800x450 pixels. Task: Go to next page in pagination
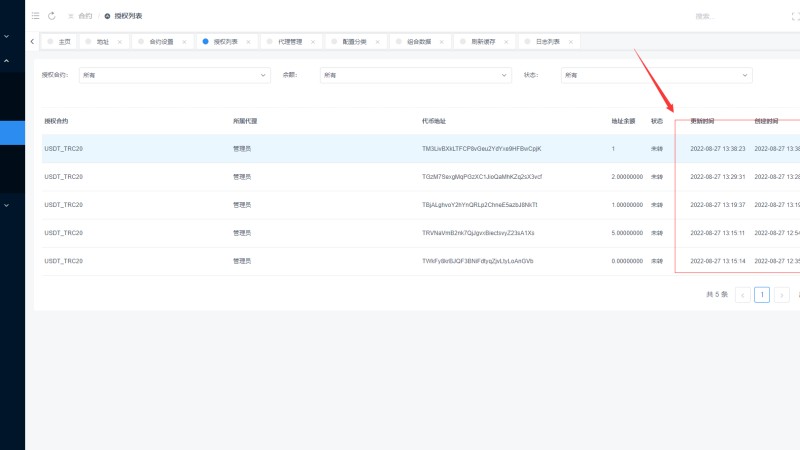point(782,295)
